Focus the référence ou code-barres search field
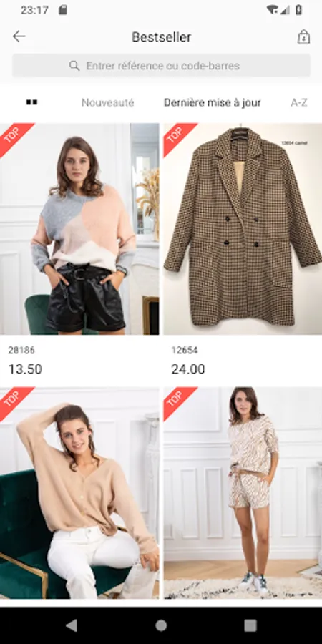Viewport: 322px width, 644px height. tap(161, 66)
